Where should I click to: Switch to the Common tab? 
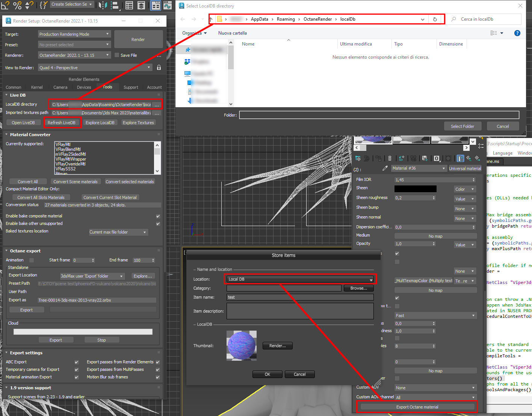coord(14,87)
